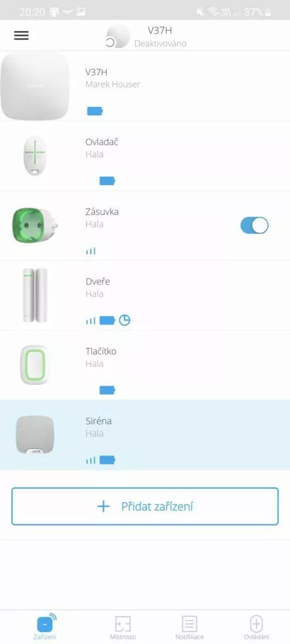Image resolution: width=290 pixels, height=644 pixels.
Task: Open the Siréna device row
Action: click(145, 435)
